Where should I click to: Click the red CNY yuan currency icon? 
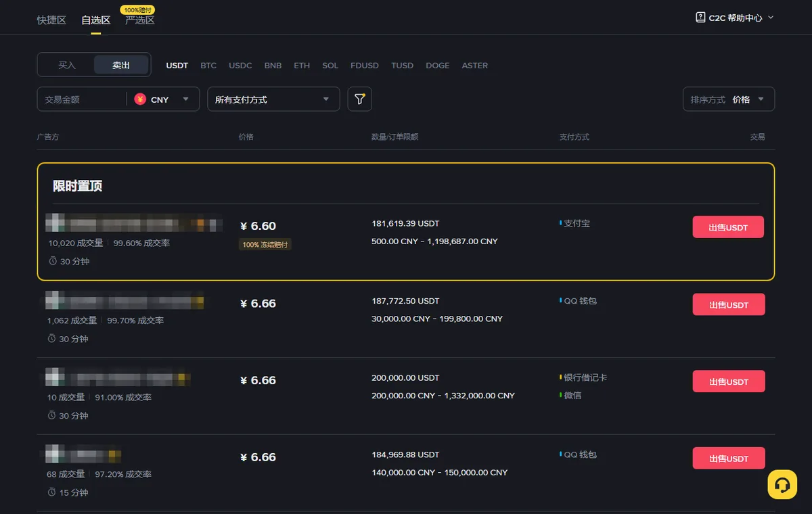[x=140, y=99]
